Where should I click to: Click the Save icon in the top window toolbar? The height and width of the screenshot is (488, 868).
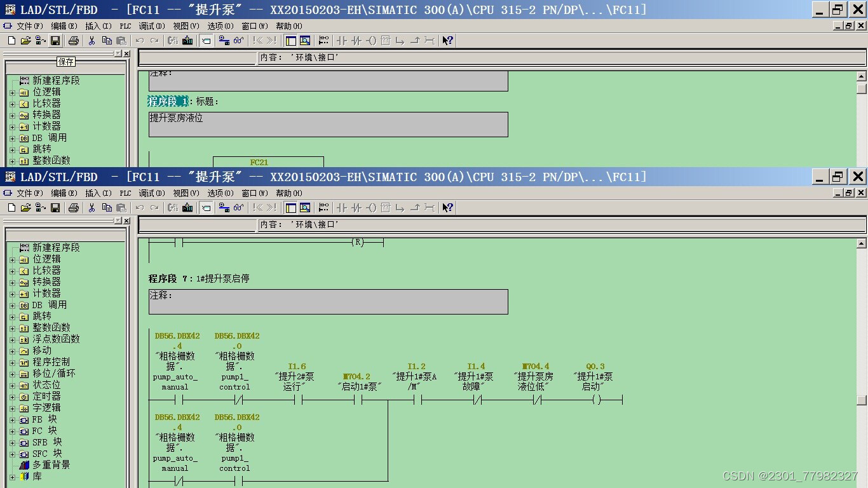click(55, 41)
